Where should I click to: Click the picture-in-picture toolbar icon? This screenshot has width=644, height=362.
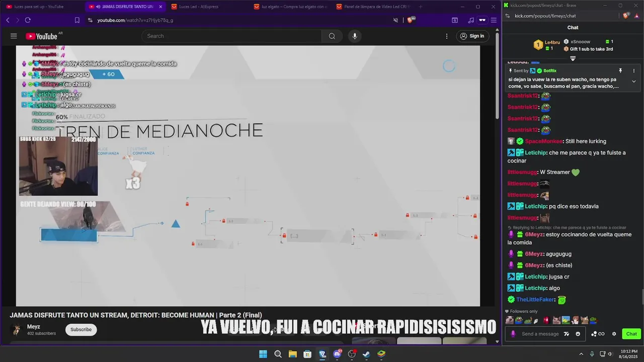pyautogui.click(x=455, y=20)
